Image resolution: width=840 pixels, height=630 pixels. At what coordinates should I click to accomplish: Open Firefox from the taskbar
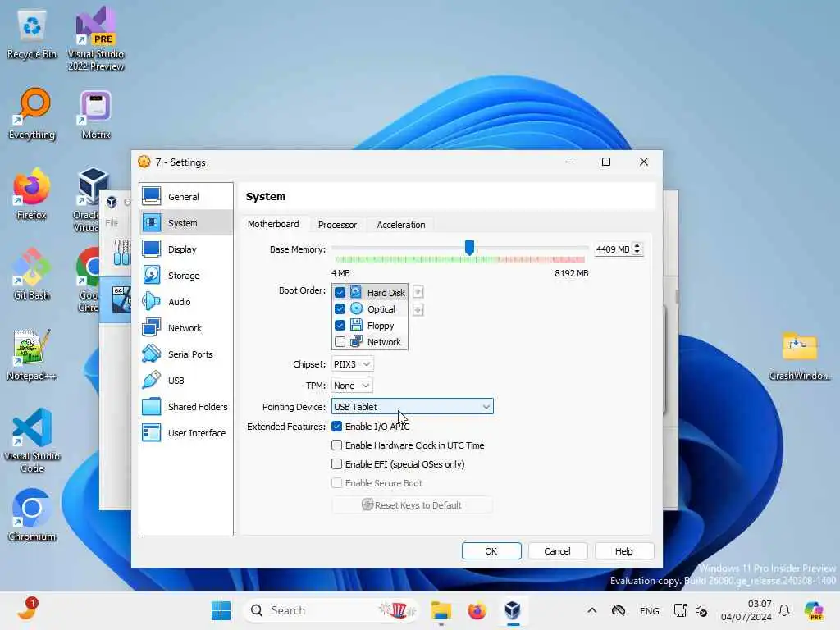click(x=477, y=610)
